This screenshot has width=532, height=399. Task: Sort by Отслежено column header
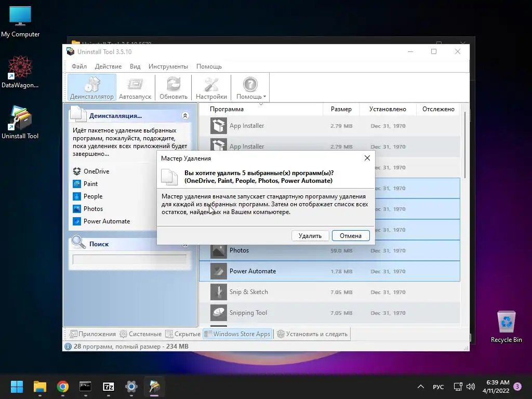pos(438,109)
